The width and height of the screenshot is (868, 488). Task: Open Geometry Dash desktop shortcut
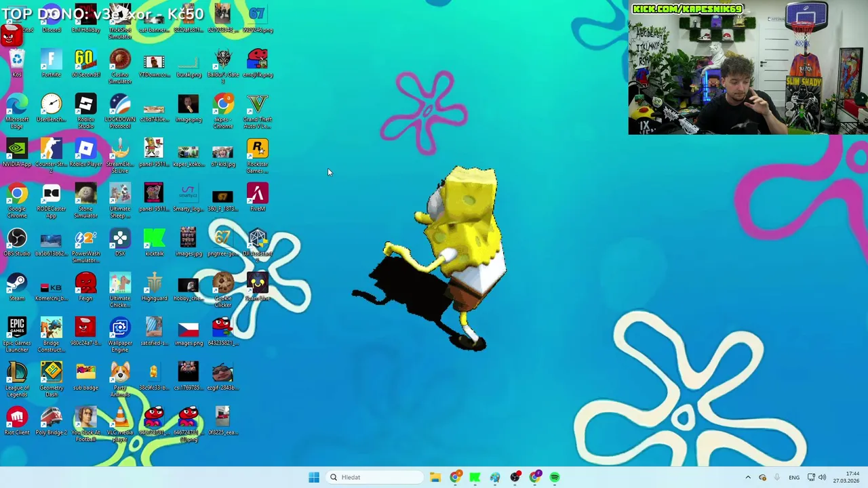click(52, 380)
